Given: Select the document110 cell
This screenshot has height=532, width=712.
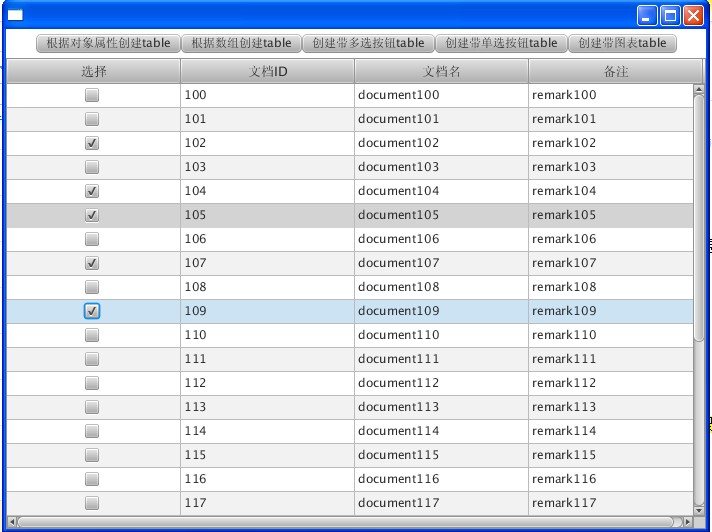Looking at the screenshot, I should point(441,335).
